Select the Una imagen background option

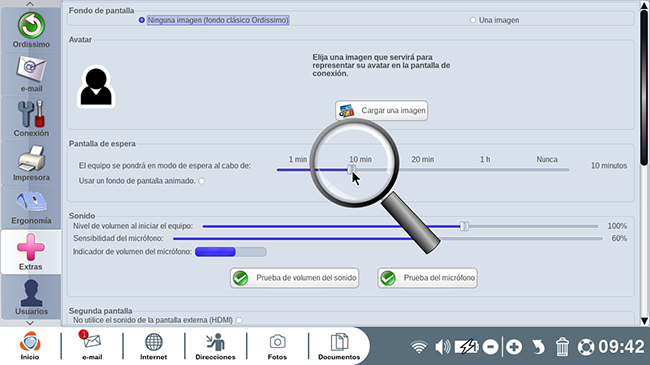pos(473,20)
